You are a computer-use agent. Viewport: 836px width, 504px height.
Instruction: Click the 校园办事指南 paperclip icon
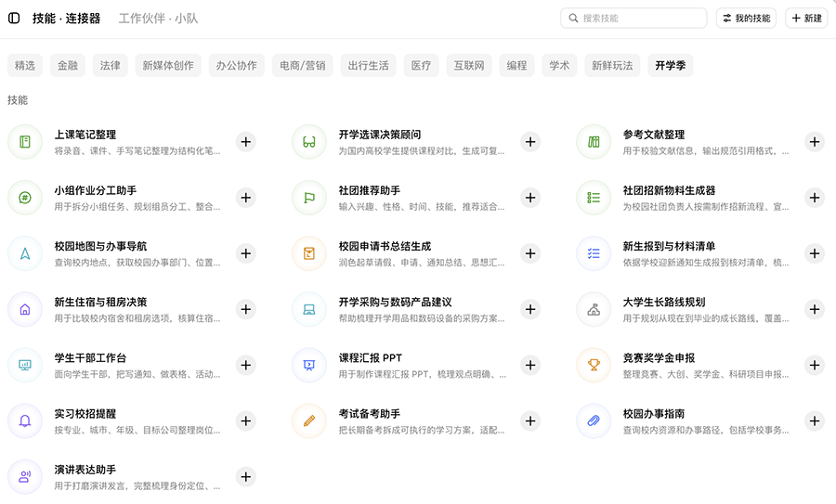tap(594, 420)
